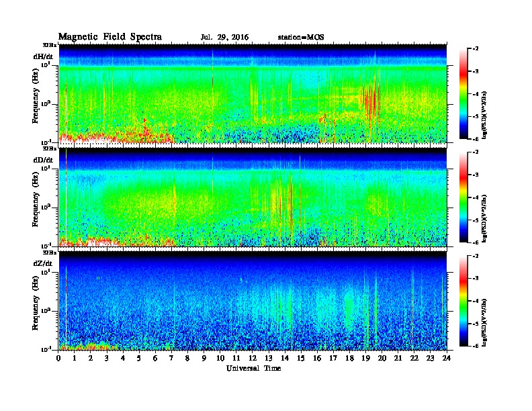Click the '9' tick on the time axis
Viewport: 532px width, 411px height.
pyautogui.click(x=204, y=358)
